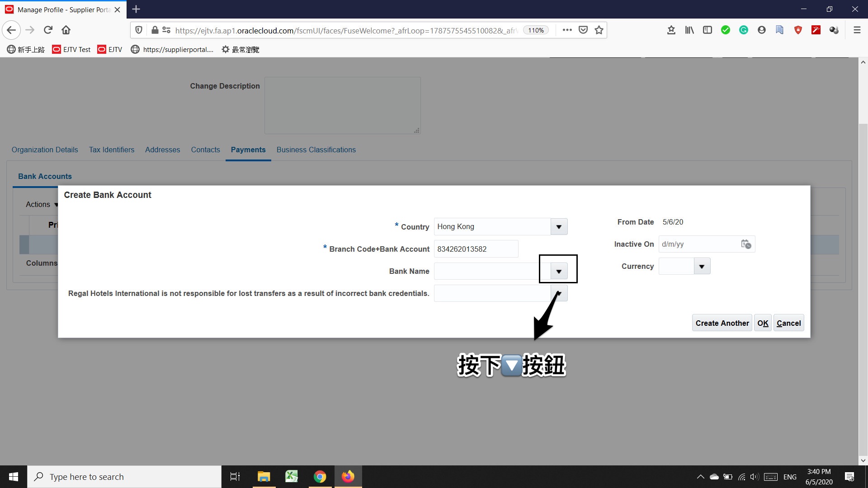Expand the Bank Name dropdown arrow
The width and height of the screenshot is (868, 488).
point(559,272)
